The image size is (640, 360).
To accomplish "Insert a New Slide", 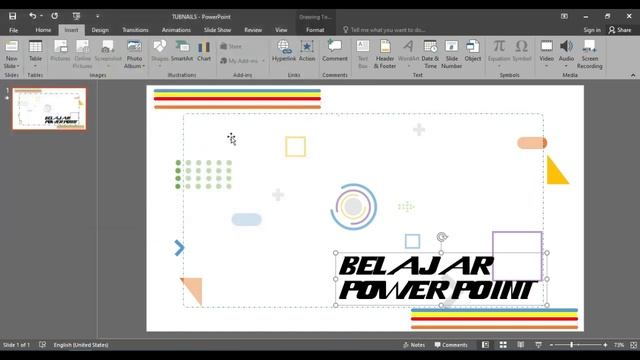I will [11, 49].
